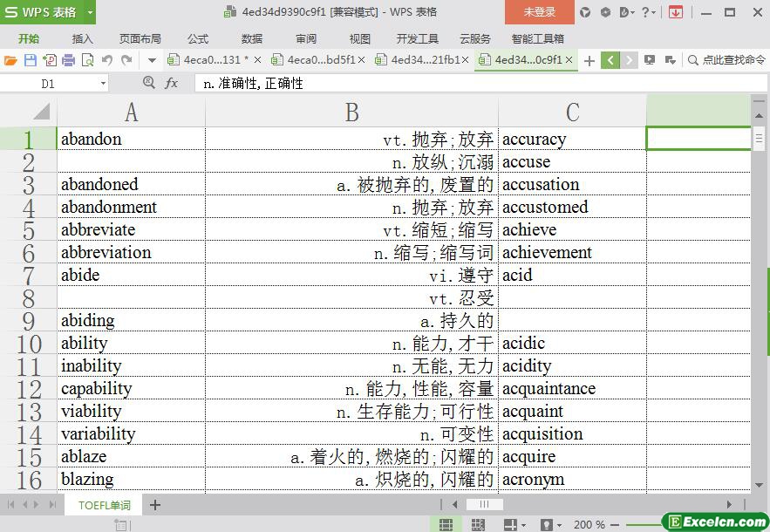Click the vertical scrollbar down arrow
Viewport: 770px width, 532px height.
point(760,485)
